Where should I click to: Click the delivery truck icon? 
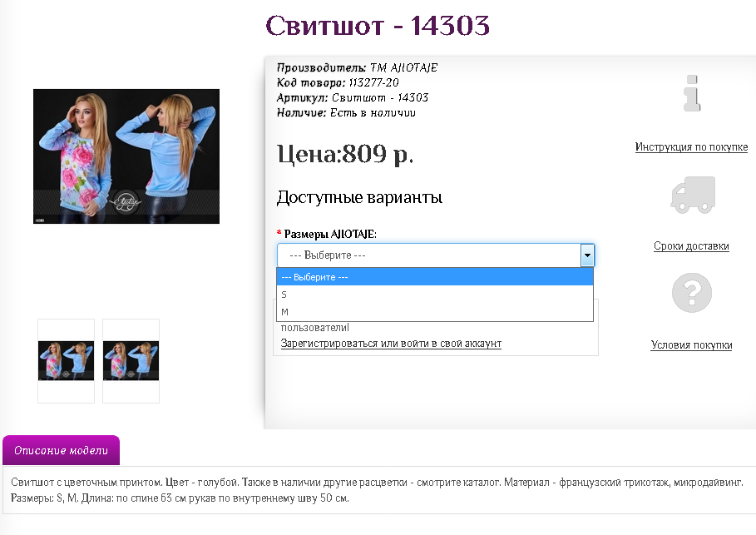click(x=693, y=195)
